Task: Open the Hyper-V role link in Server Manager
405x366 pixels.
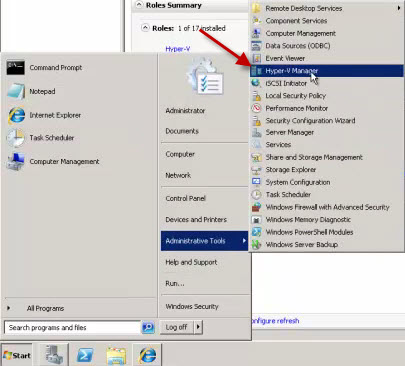Action: (x=178, y=49)
